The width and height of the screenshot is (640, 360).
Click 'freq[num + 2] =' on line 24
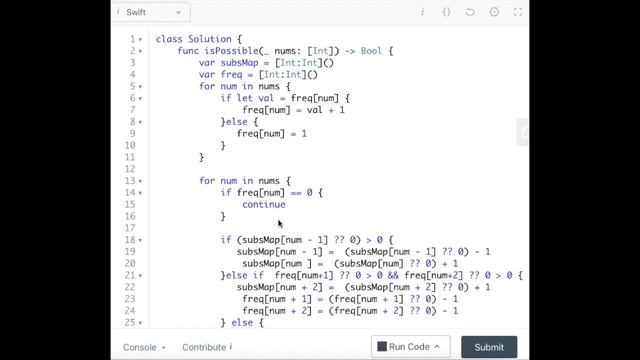282,311
